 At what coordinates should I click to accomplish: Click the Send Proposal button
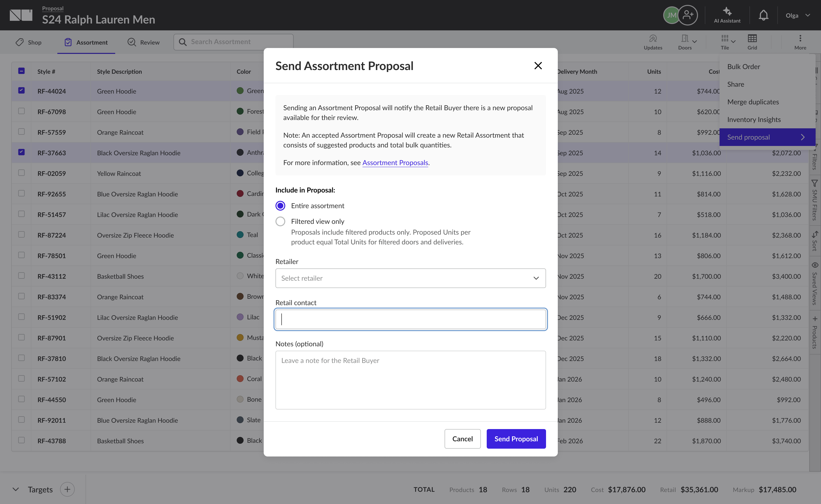(x=516, y=439)
